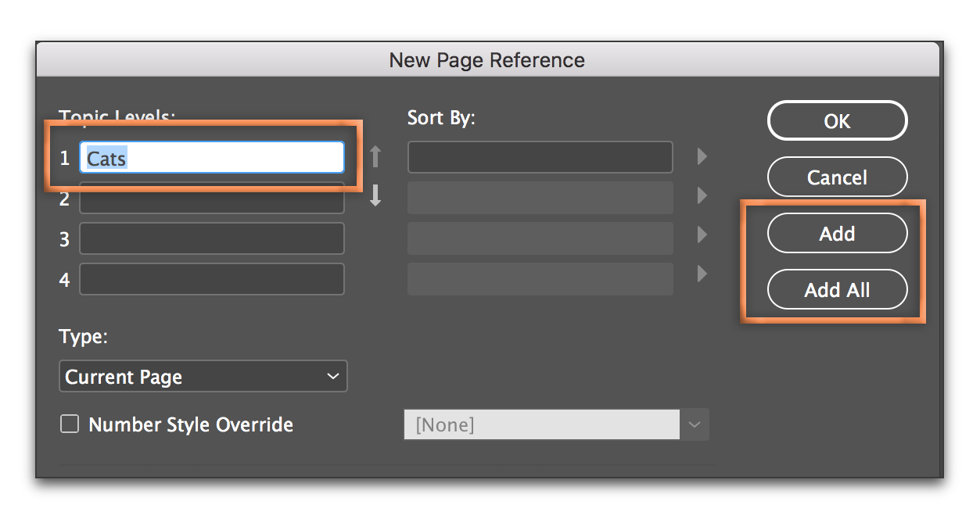The width and height of the screenshot is (980, 519).
Task: Open the sort options triangle for level 1
Action: [701, 156]
